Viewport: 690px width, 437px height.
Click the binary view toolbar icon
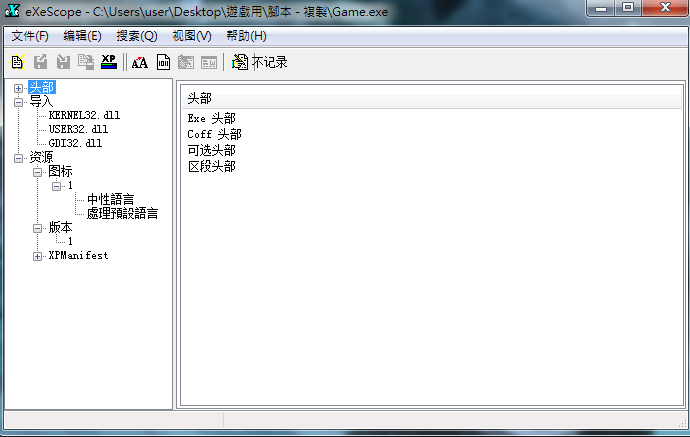coord(163,62)
